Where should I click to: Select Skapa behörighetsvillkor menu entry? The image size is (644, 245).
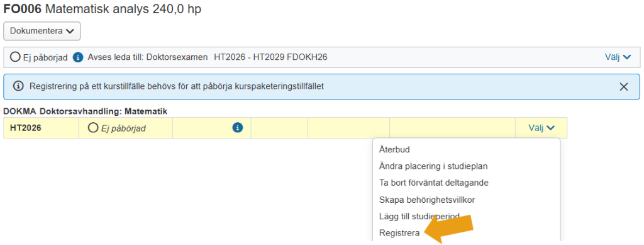tap(427, 200)
